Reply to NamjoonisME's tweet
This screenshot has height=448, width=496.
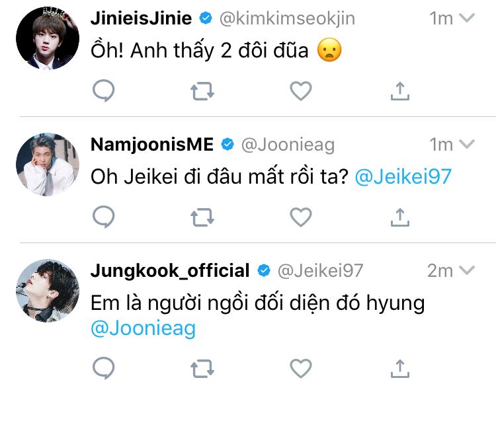(x=103, y=216)
